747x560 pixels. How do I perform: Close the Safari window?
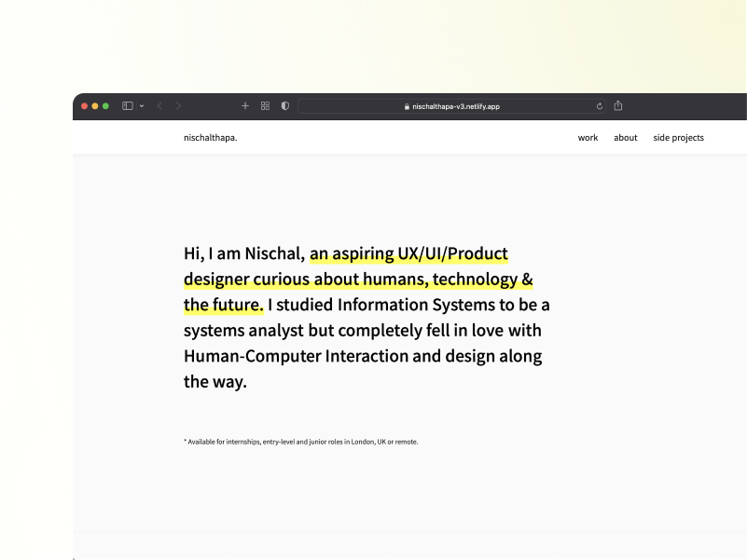pos(84,106)
